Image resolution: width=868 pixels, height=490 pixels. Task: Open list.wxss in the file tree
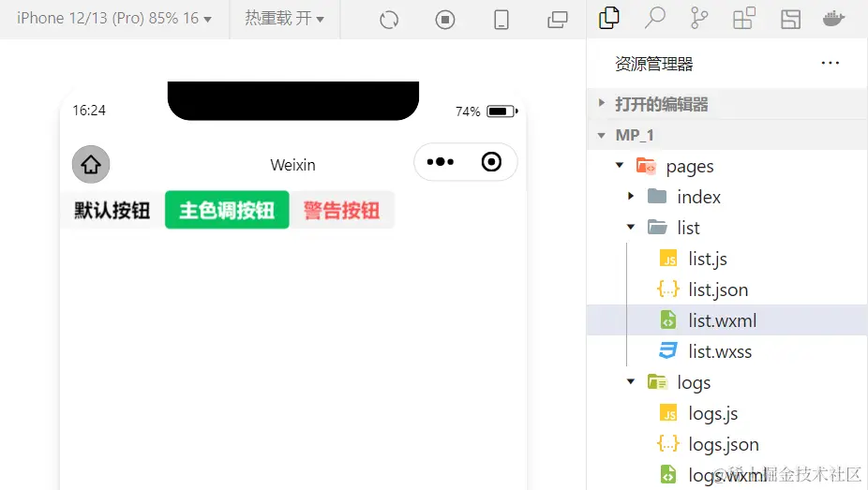point(727,351)
